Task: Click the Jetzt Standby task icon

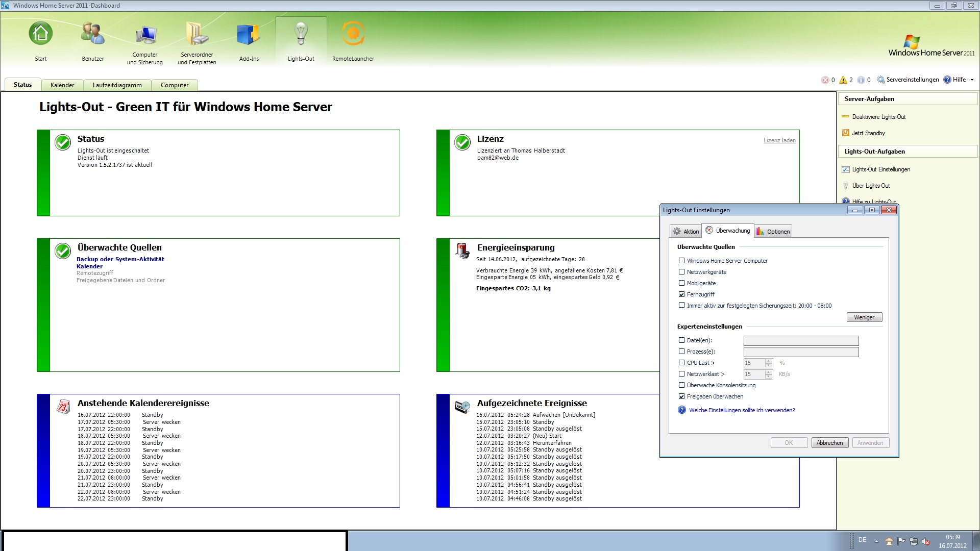Action: point(845,133)
